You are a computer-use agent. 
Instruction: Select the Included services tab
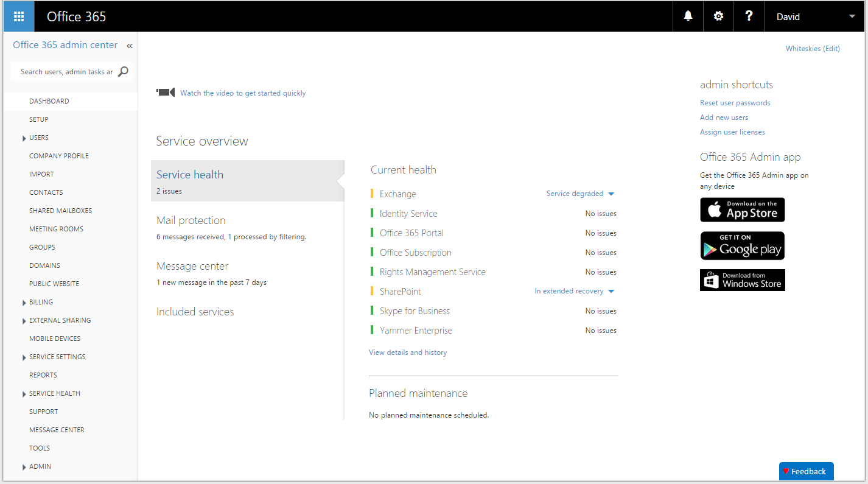point(195,312)
